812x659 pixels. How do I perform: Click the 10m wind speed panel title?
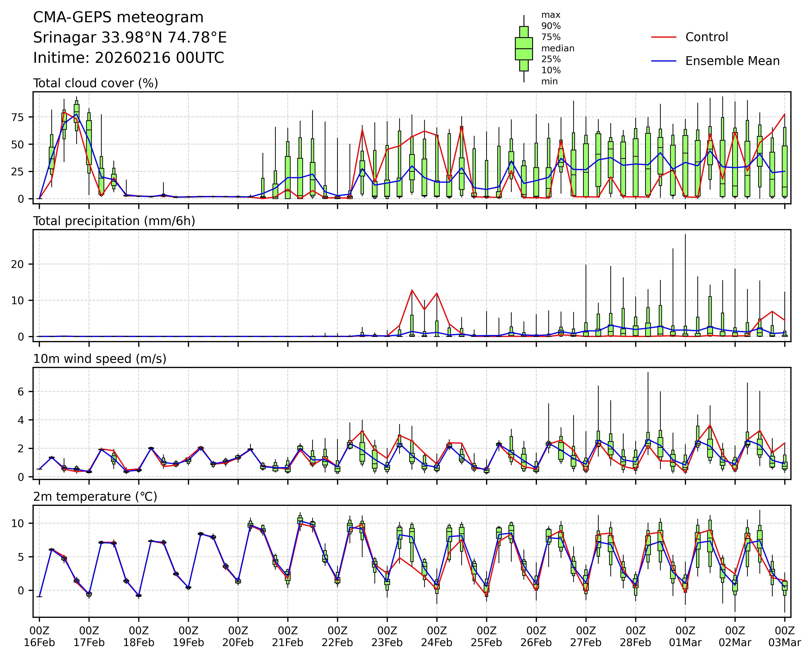click(100, 359)
